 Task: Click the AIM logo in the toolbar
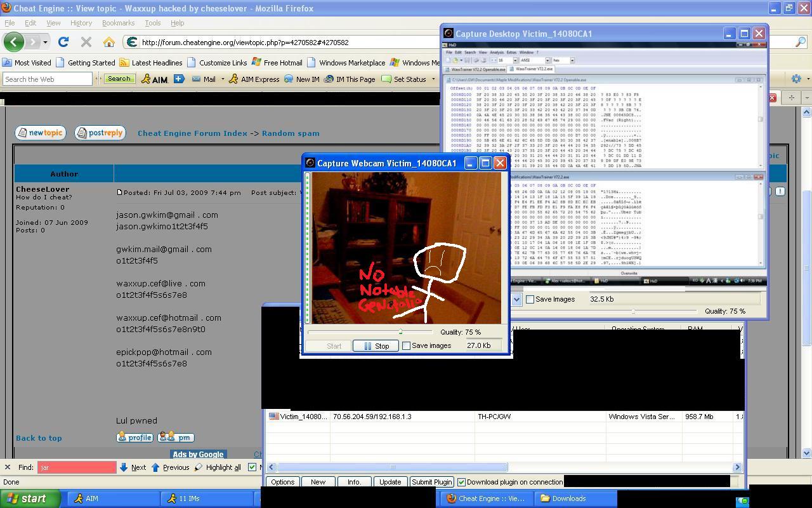pos(154,79)
